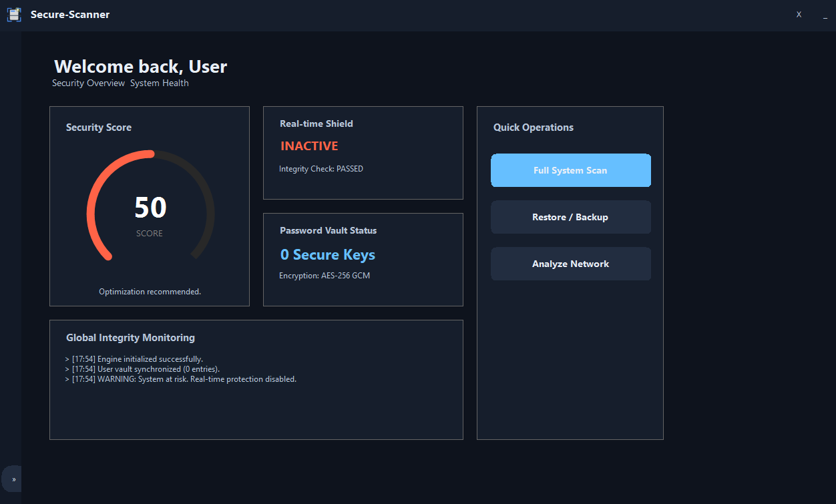This screenshot has height=504, width=836.
Task: Click the INACTIVE shield status indicator
Action: click(309, 146)
